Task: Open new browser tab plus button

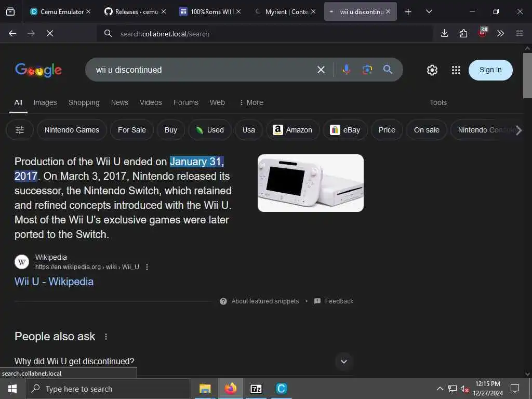Action: (x=408, y=12)
